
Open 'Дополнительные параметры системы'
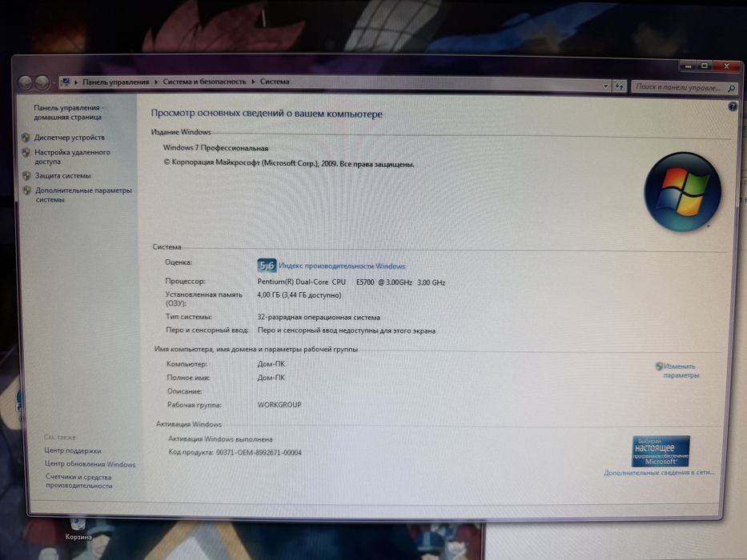[x=83, y=194]
